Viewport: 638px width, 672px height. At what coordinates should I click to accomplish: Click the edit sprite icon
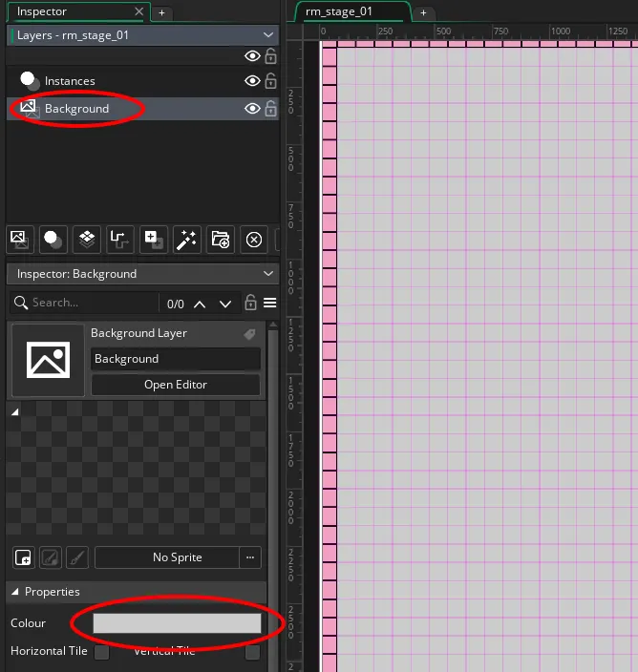pyautogui.click(x=51, y=557)
